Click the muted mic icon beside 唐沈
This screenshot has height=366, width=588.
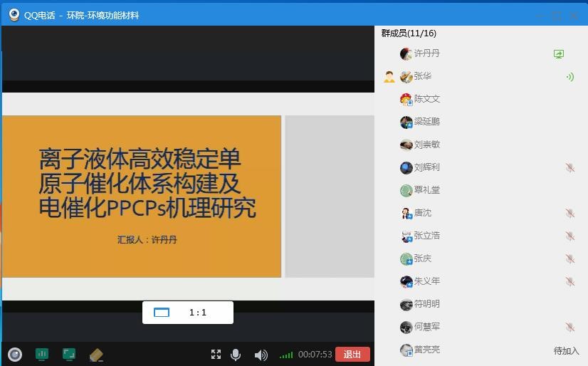coord(569,213)
